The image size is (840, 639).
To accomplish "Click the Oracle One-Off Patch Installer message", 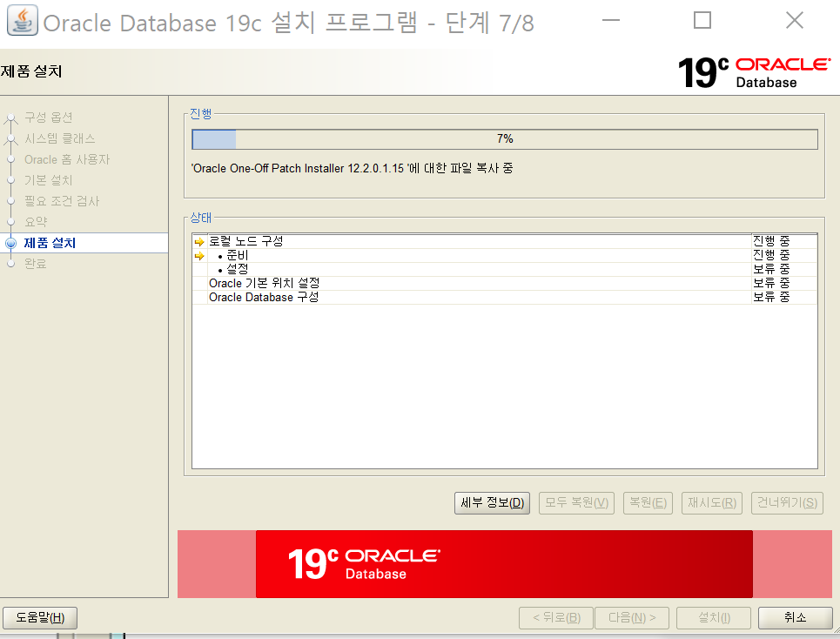I will point(352,168).
